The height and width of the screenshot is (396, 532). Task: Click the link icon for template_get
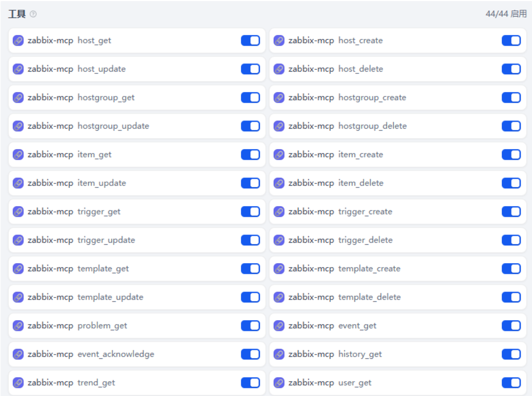pyautogui.click(x=18, y=268)
